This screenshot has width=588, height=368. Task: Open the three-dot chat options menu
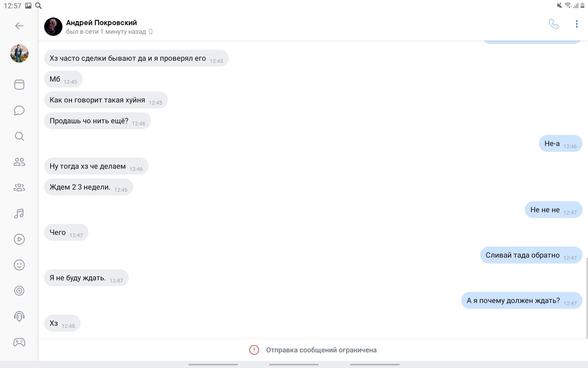point(577,24)
